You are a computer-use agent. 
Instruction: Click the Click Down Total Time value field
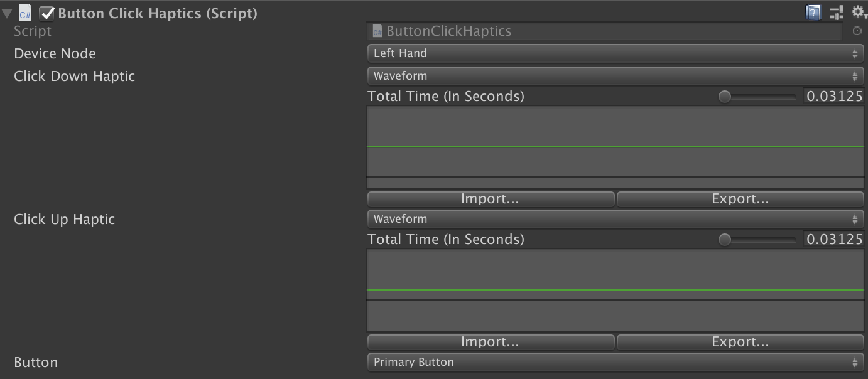click(834, 97)
